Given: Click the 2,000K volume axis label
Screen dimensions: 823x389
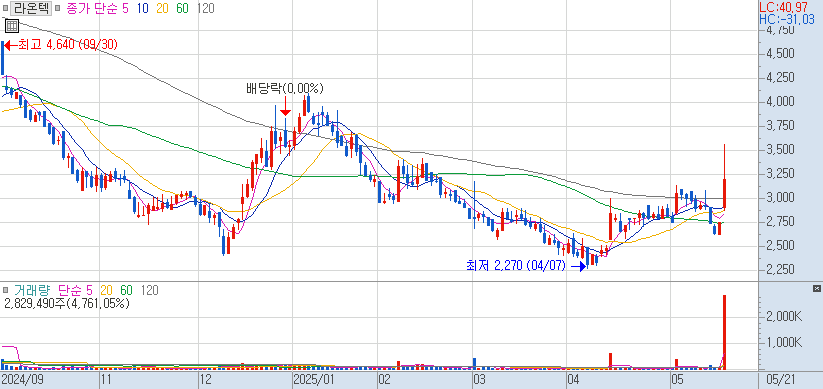Looking at the screenshot, I should (784, 316).
